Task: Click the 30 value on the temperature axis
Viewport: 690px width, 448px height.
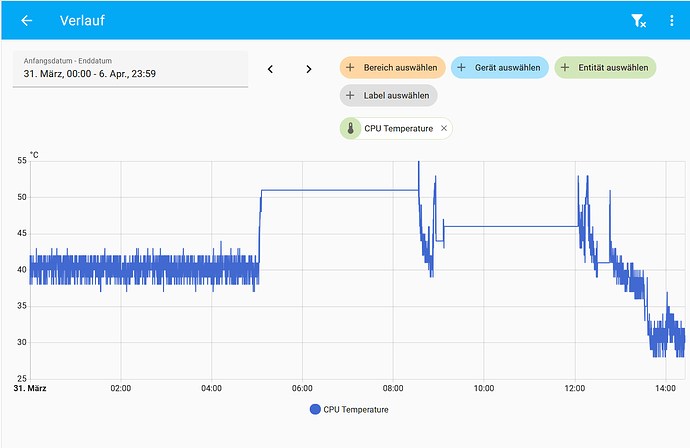Action: (x=22, y=342)
